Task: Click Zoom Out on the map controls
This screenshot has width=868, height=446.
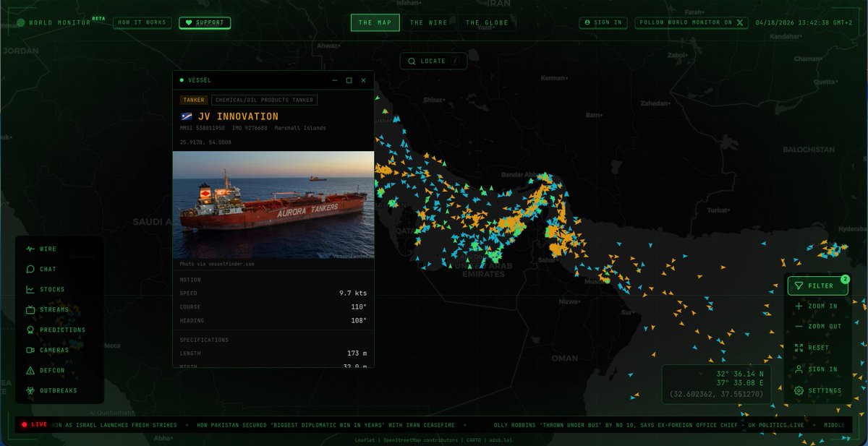Action: pos(817,327)
